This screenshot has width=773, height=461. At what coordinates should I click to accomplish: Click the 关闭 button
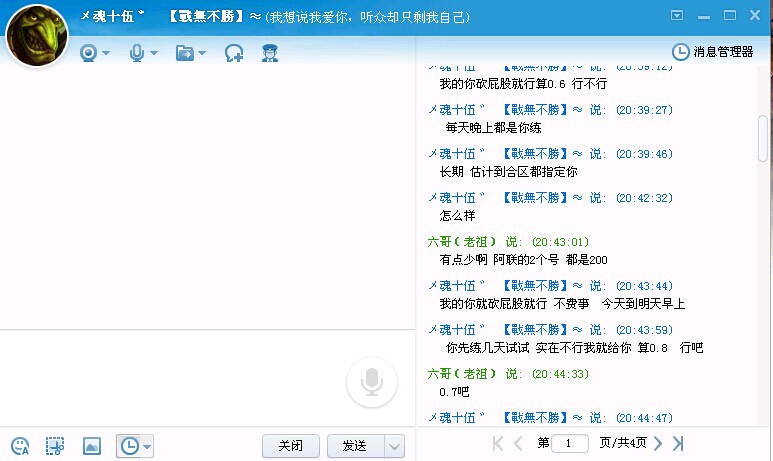pos(290,446)
